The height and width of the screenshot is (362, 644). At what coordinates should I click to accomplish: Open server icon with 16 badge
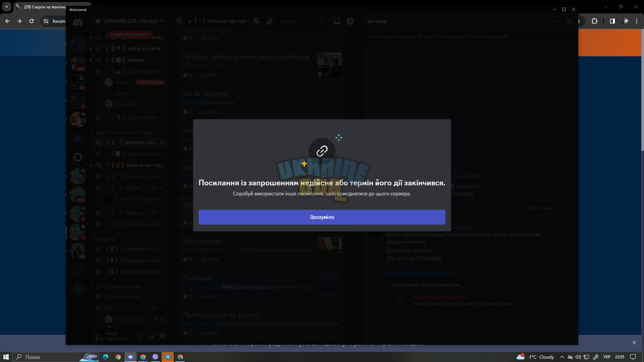click(x=78, y=82)
